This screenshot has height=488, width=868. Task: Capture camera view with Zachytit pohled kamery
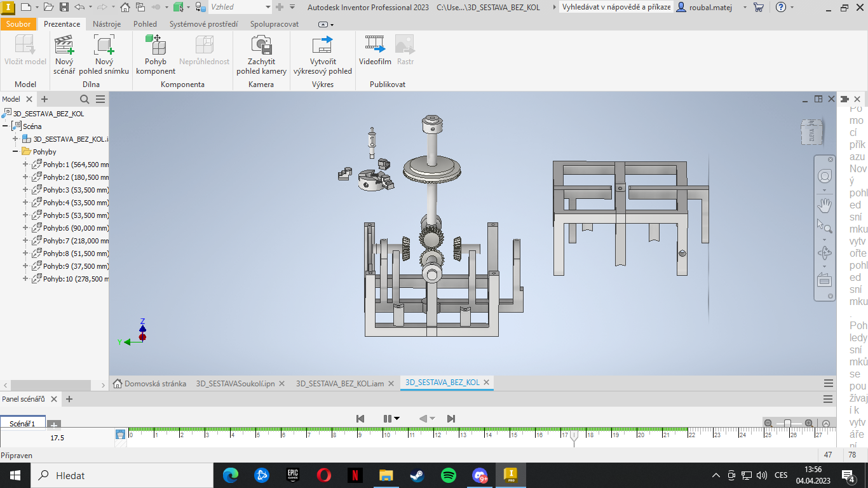coord(261,55)
